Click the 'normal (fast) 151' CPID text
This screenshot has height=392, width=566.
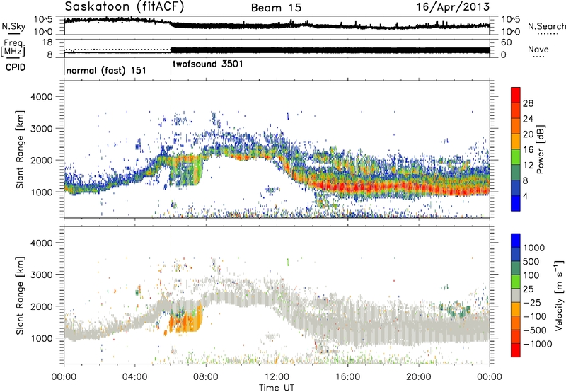106,70
